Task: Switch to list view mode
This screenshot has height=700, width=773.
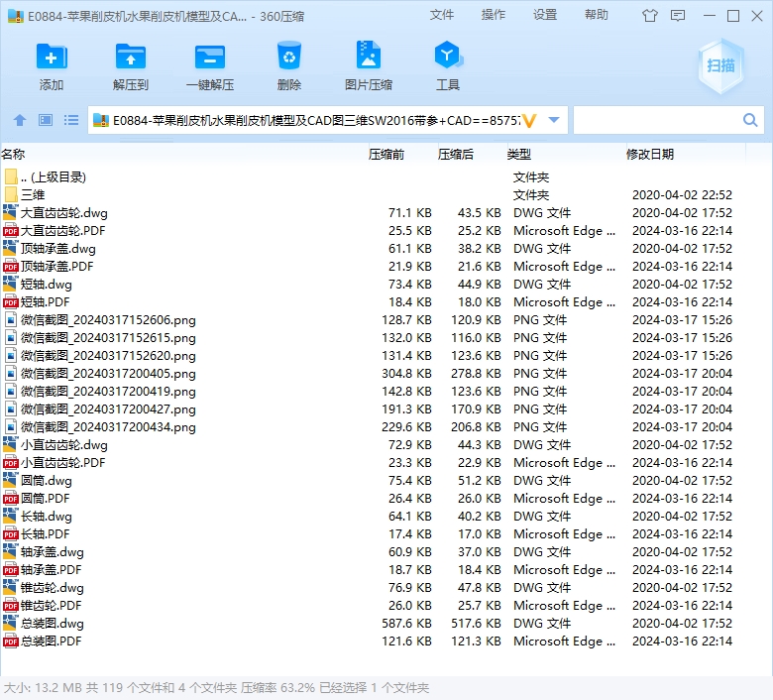Action: coord(71,120)
